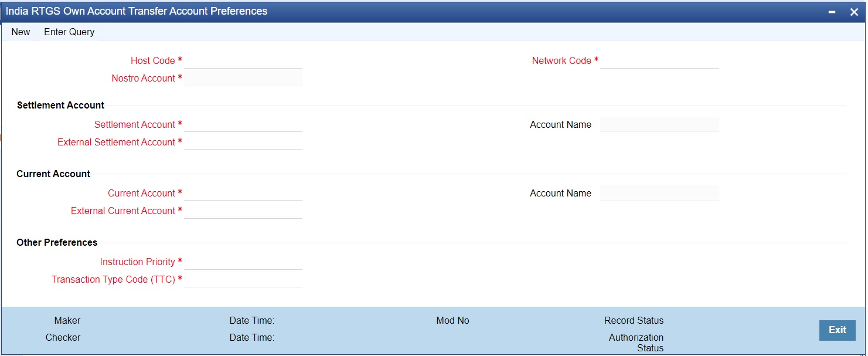Viewport: 868px width, 356px height.
Task: Click the Exit button
Action: [837, 330]
